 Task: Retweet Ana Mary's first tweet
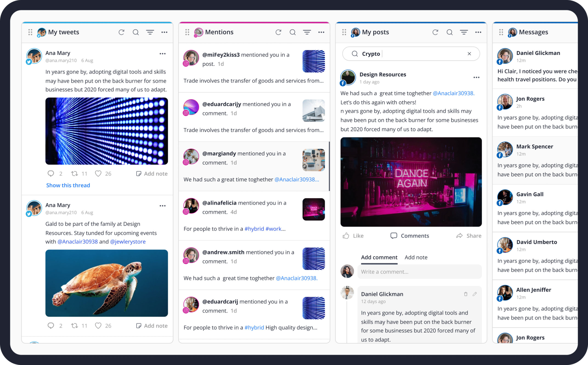pos(75,173)
